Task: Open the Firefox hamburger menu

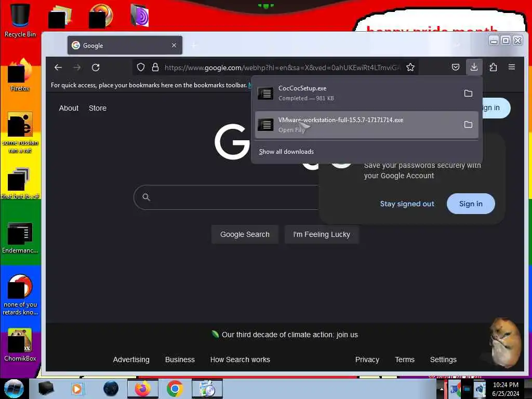Action: (x=512, y=67)
